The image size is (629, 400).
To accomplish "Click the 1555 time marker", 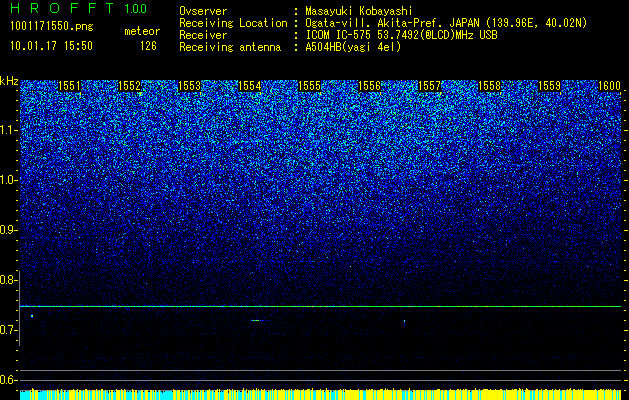I will [310, 86].
